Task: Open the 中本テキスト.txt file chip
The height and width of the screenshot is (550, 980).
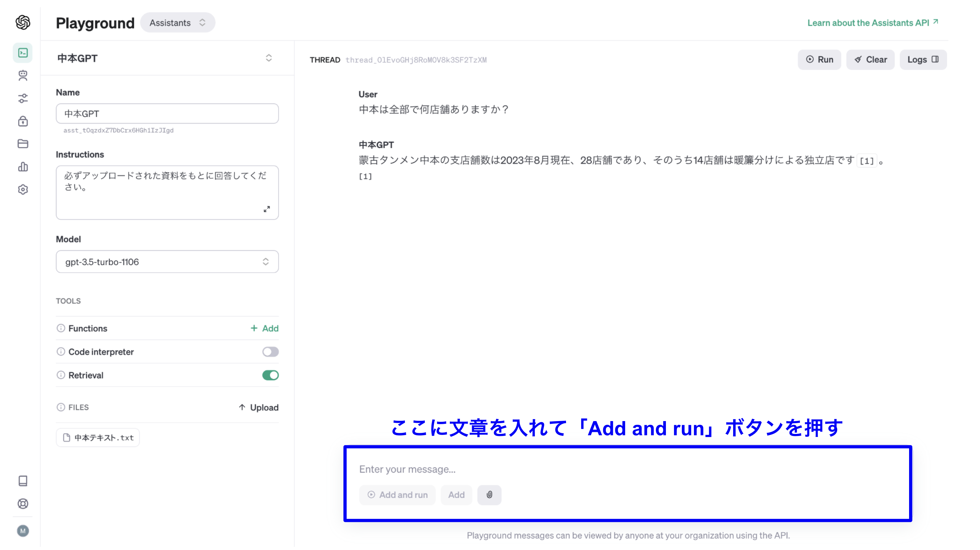Action: (x=97, y=437)
